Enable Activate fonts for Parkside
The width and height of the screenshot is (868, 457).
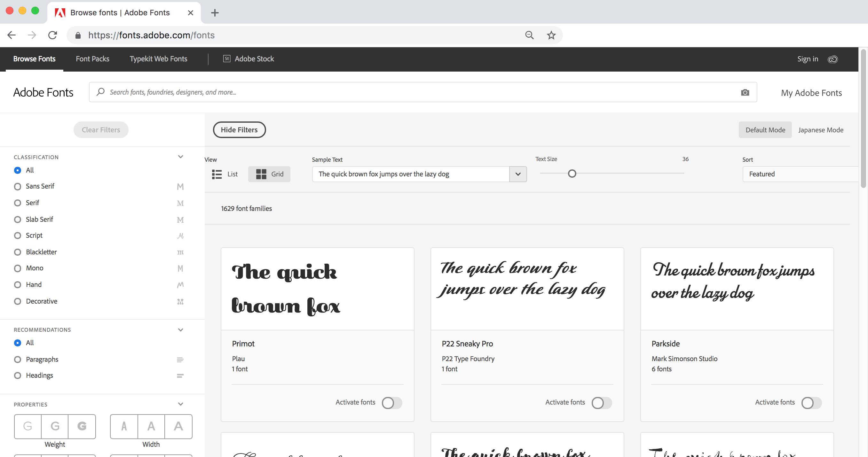(811, 403)
